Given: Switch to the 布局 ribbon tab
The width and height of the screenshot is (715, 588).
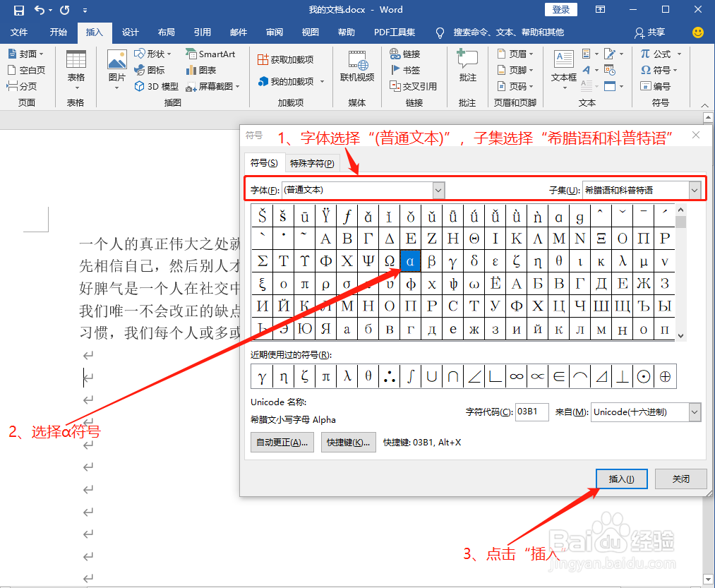Looking at the screenshot, I should [166, 32].
